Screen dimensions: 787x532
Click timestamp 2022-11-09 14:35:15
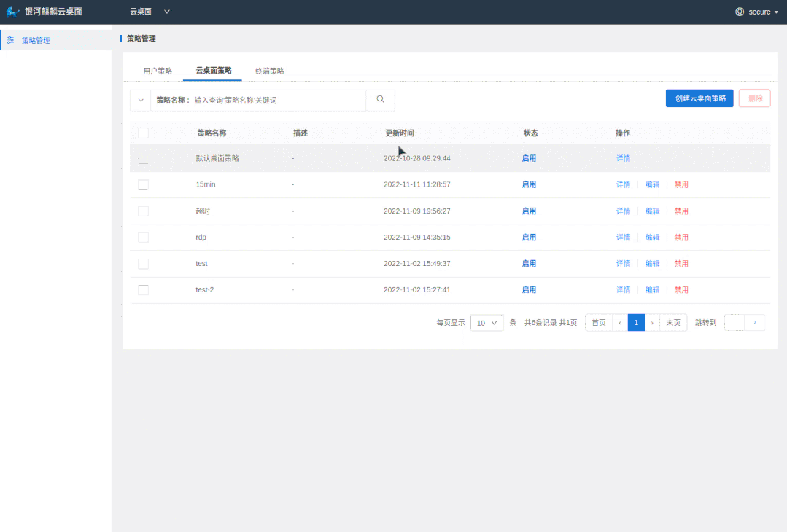416,237
